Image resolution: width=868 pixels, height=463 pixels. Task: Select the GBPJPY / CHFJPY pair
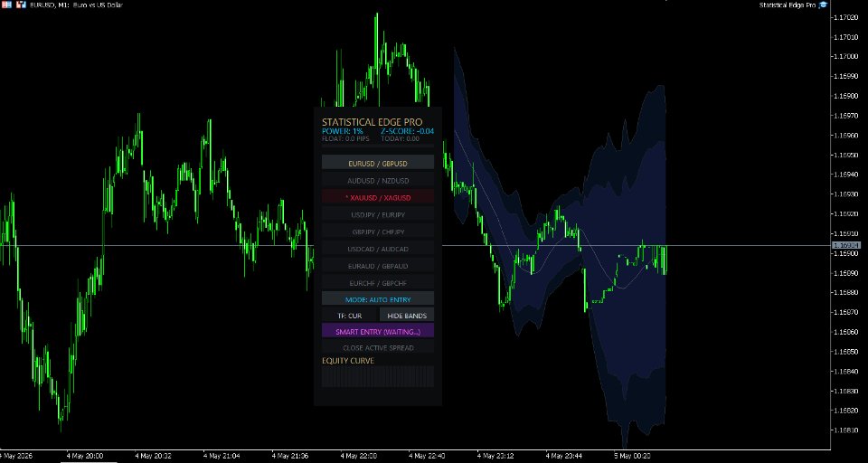(378, 231)
